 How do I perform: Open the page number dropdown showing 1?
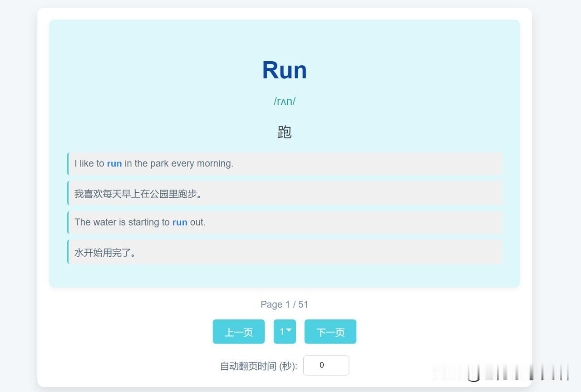pos(285,332)
